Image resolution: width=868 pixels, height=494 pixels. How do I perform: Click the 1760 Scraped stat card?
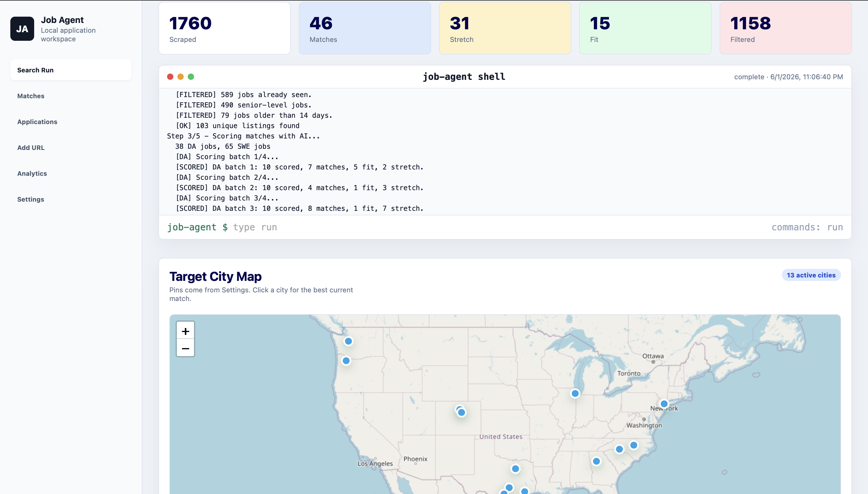(x=224, y=28)
